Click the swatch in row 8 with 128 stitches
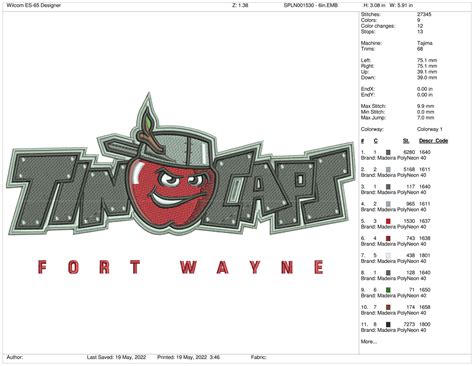474x366 pixels. tap(388, 273)
